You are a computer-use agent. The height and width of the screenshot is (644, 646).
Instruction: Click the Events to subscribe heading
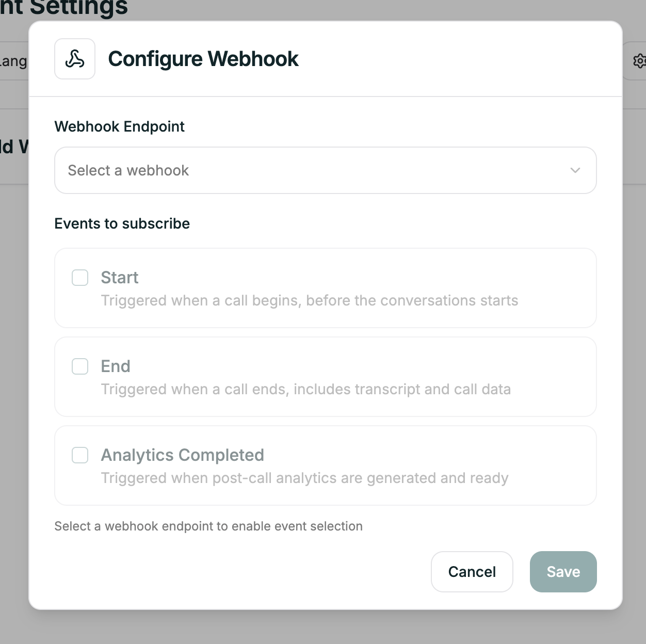click(122, 223)
